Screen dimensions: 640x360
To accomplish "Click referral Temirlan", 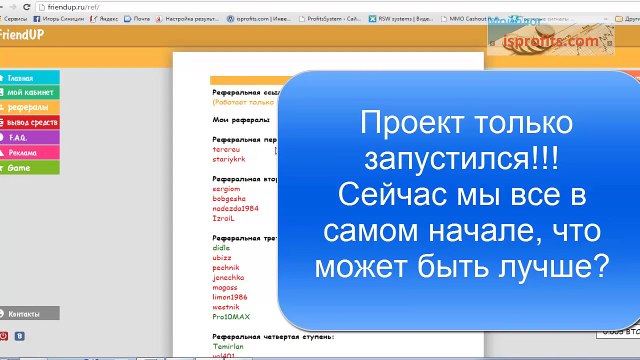I will [228, 347].
